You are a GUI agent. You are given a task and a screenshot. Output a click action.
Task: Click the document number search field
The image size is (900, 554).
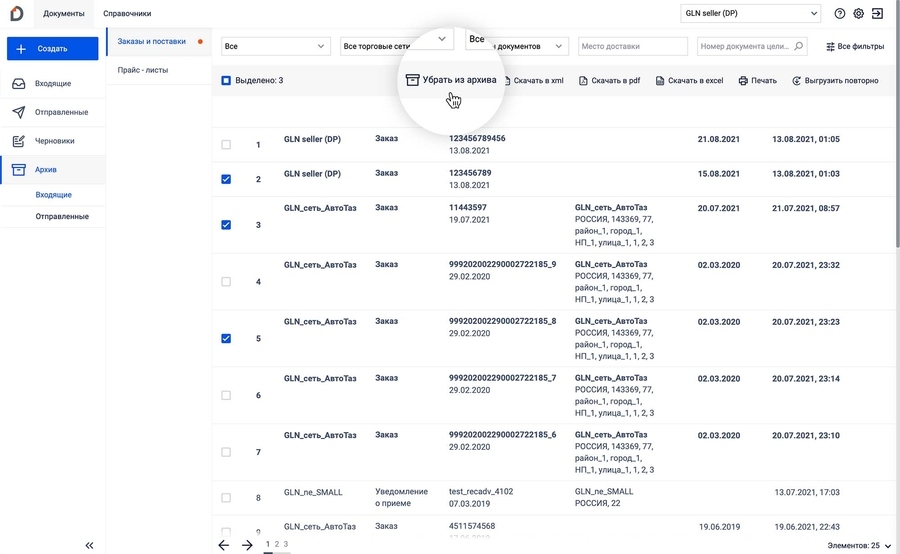752,46
